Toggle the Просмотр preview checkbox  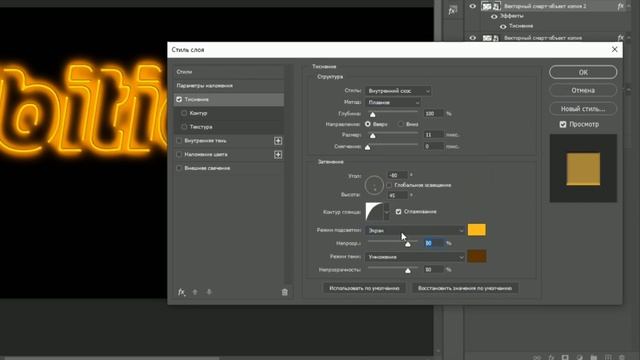tap(563, 124)
